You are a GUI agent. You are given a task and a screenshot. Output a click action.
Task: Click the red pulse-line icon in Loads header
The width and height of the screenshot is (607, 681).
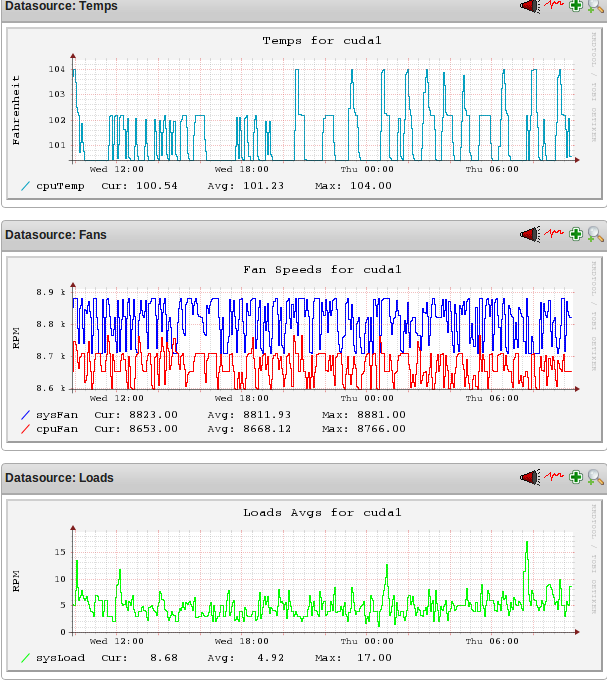(554, 476)
